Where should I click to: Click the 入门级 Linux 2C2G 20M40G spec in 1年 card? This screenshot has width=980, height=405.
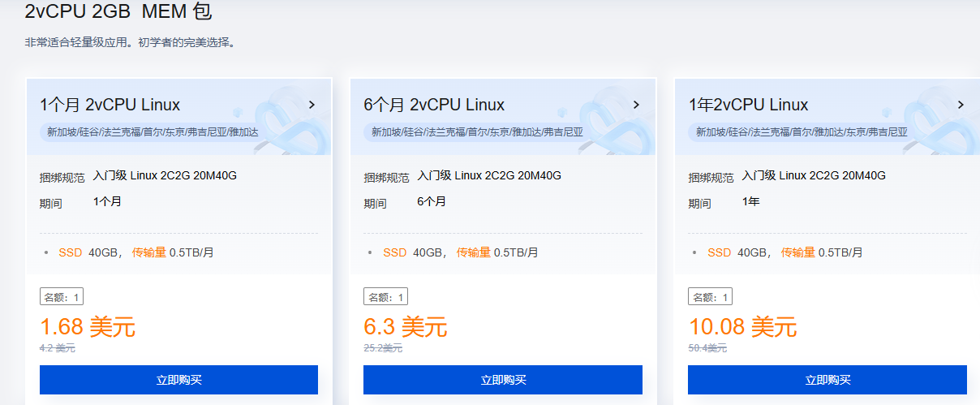coord(814,175)
